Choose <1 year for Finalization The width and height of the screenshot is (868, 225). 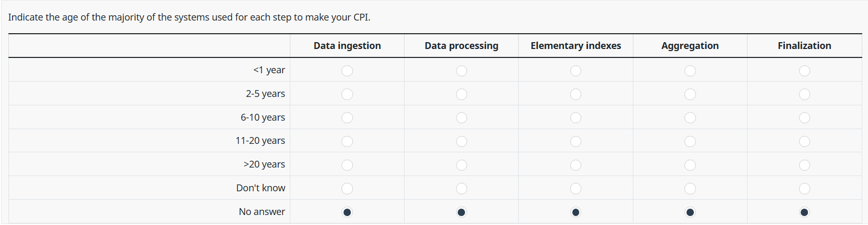(x=804, y=71)
